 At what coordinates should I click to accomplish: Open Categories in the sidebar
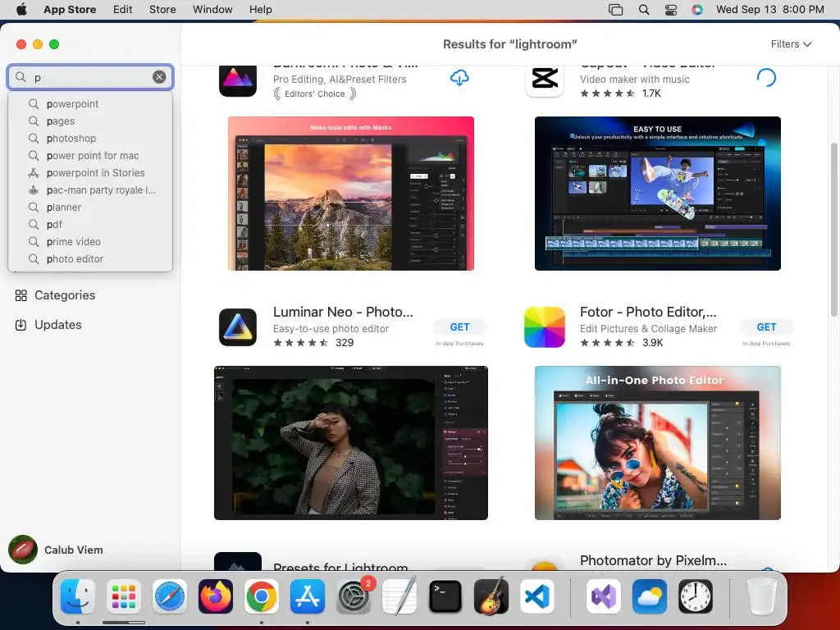pos(55,295)
